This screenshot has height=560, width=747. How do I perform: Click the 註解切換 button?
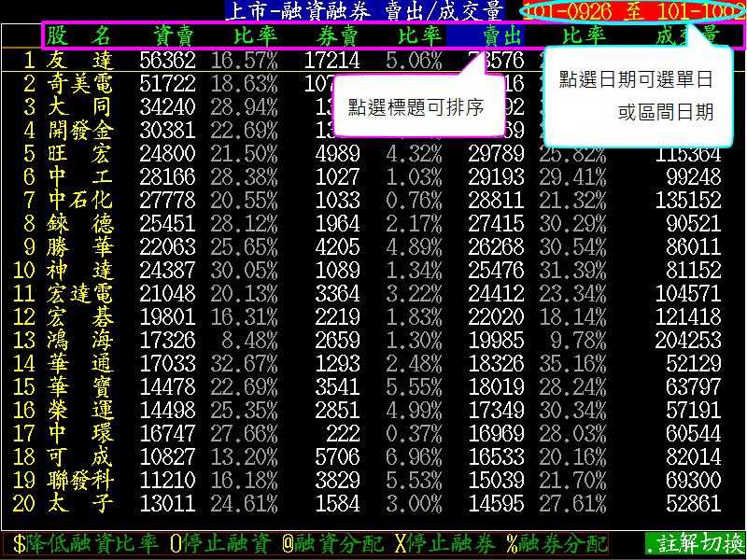(695, 543)
